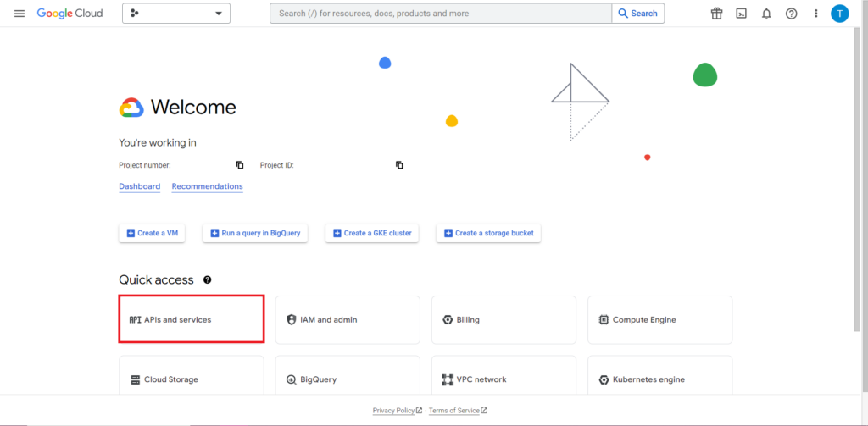This screenshot has height=426, width=868.
Task: Expand the project selector dropdown
Action: [x=176, y=14]
